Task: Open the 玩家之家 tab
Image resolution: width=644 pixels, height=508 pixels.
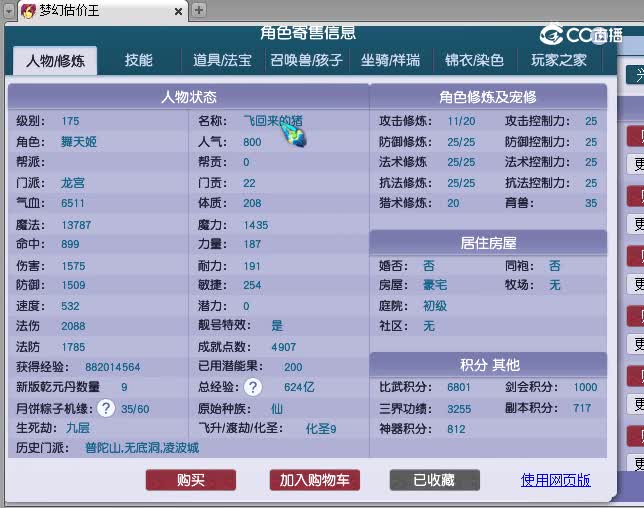Action: tap(559, 60)
